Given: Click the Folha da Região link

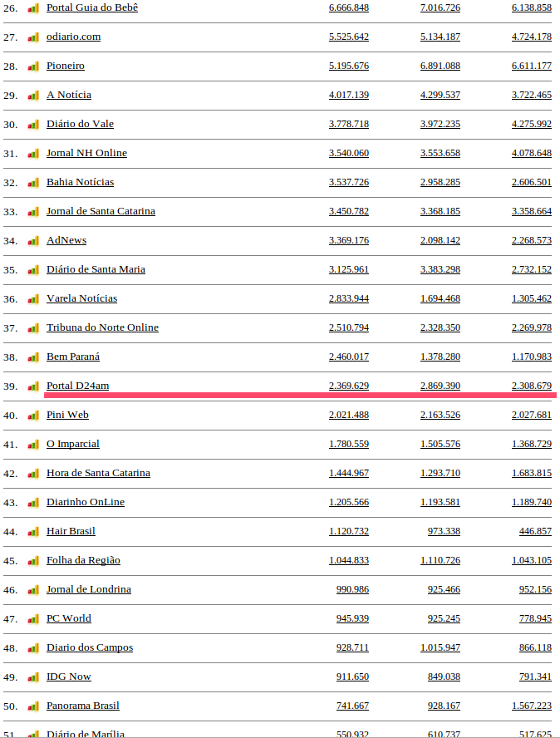Looking at the screenshot, I should coord(83,560).
